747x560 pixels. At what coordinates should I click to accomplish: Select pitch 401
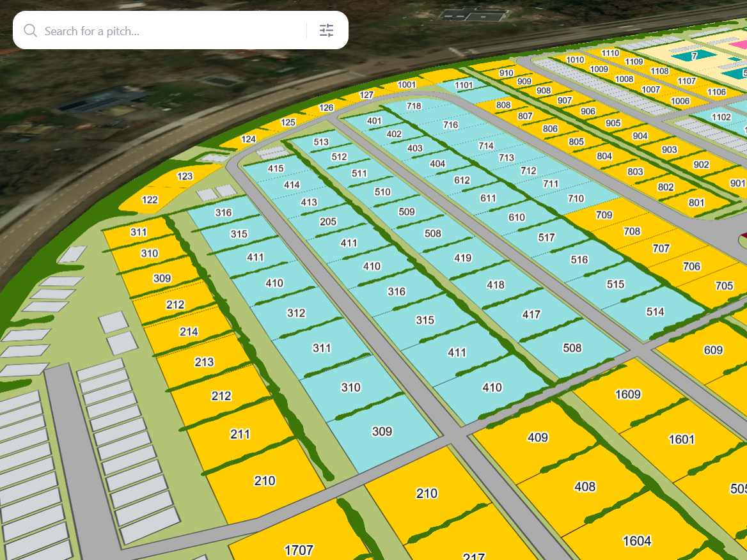(x=374, y=121)
